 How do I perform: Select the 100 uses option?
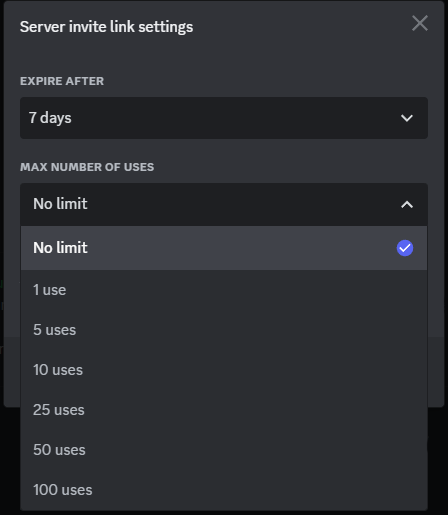tap(224, 490)
